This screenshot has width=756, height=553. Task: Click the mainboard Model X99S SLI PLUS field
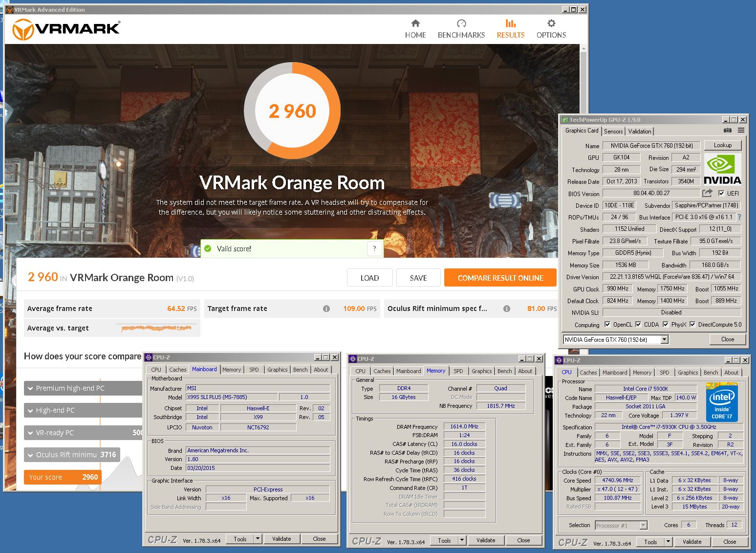pos(232,397)
